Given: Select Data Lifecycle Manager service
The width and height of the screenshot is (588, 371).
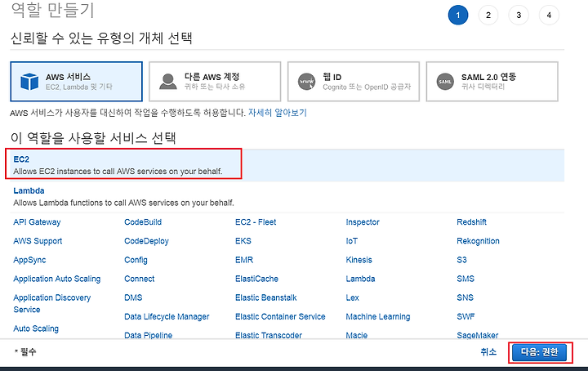Looking at the screenshot, I should [x=167, y=316].
